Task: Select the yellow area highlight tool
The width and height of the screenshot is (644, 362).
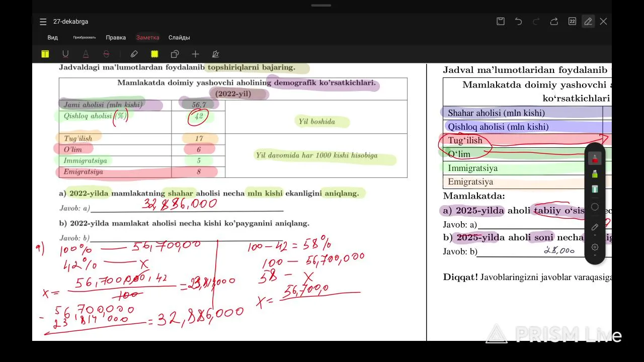Action: click(154, 54)
